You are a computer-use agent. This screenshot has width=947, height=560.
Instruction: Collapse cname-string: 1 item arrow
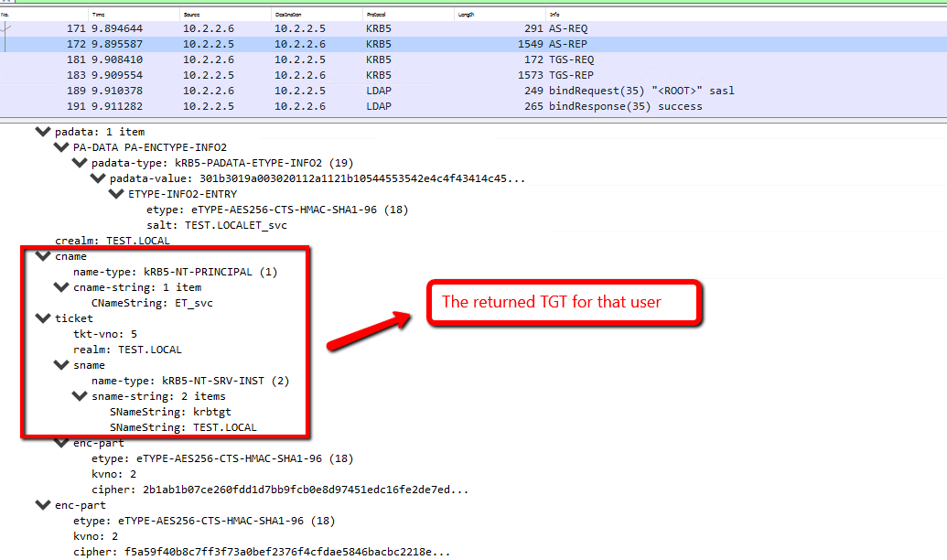click(x=61, y=287)
